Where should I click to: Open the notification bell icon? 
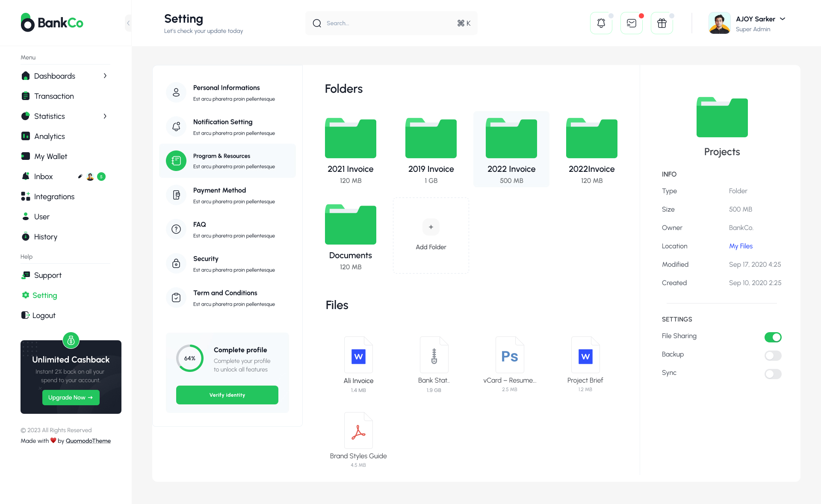click(601, 23)
